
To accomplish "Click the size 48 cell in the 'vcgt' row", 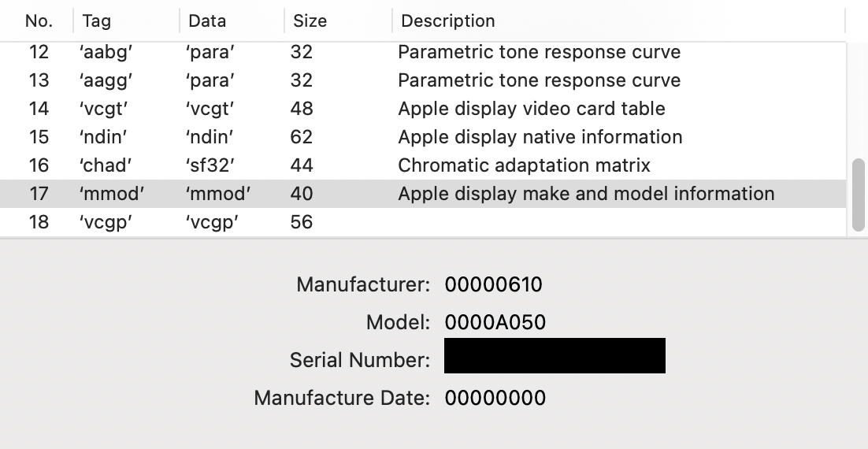I will (x=302, y=109).
